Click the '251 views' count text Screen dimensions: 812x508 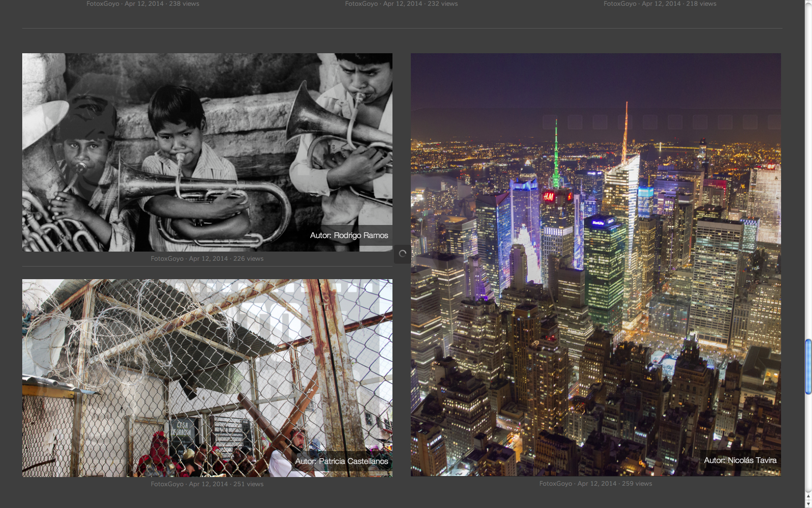click(248, 484)
